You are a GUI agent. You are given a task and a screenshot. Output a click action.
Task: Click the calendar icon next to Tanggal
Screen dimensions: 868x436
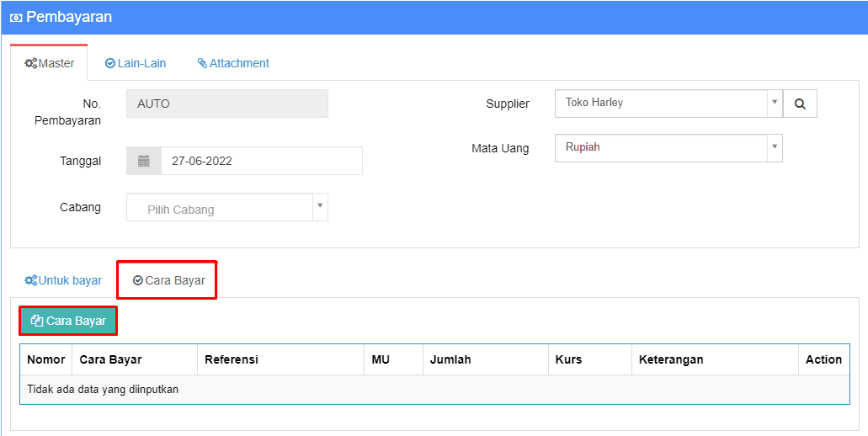click(x=144, y=161)
